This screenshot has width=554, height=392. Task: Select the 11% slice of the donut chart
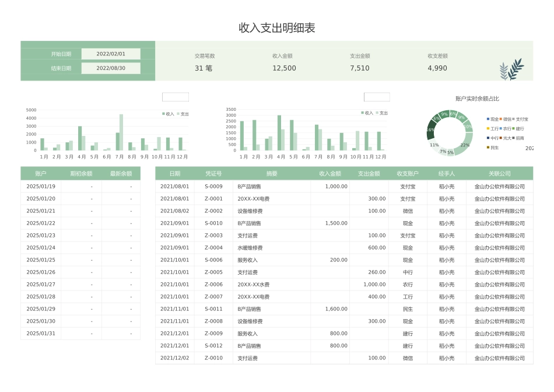pyautogui.click(x=434, y=145)
